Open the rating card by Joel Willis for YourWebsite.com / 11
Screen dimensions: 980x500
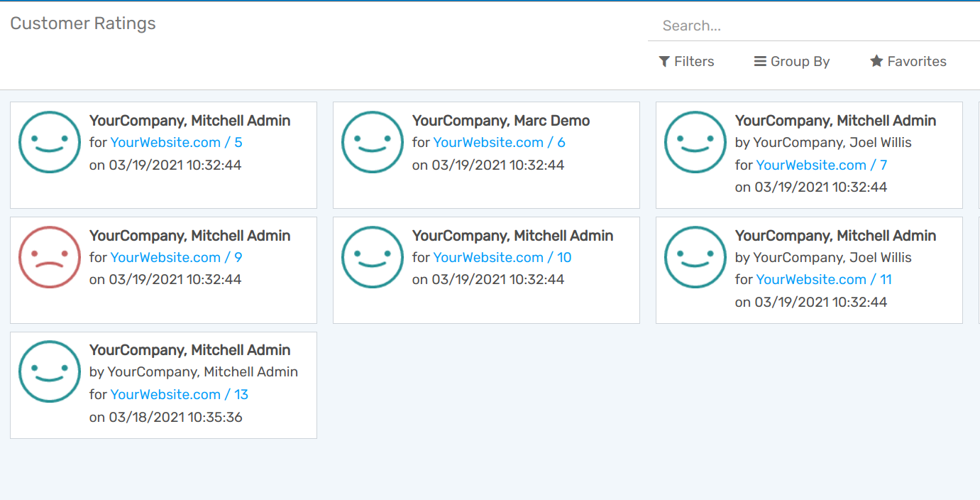tap(809, 270)
